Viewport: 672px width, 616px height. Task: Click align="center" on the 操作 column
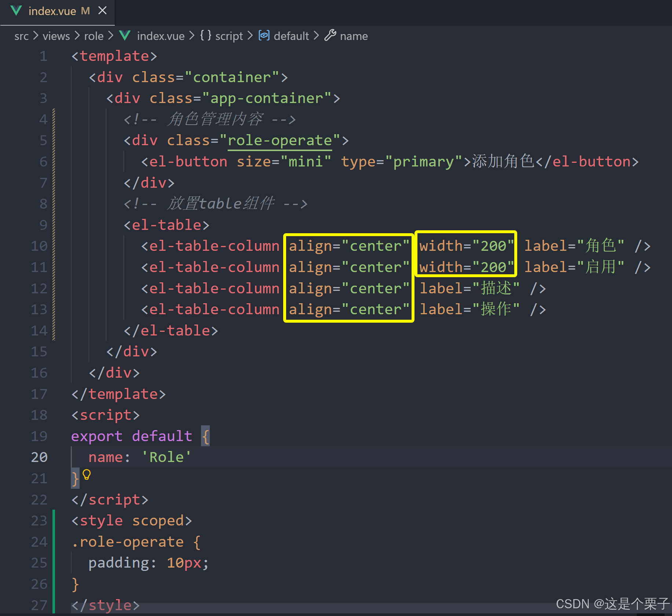[349, 309]
